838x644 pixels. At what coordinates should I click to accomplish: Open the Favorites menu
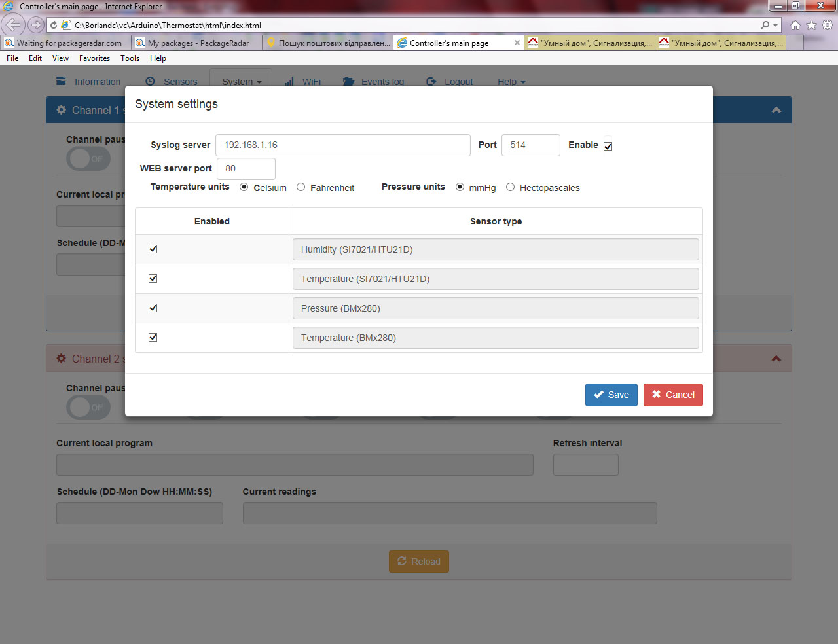tap(94, 58)
